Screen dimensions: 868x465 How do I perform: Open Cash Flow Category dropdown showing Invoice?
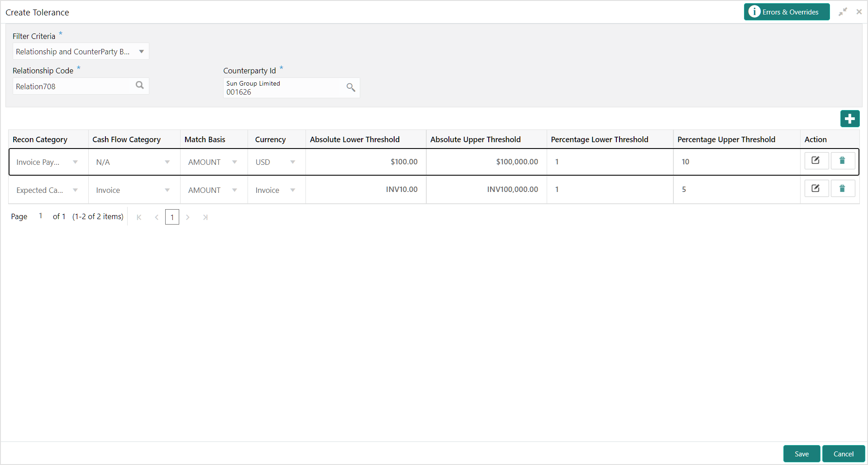coord(167,190)
